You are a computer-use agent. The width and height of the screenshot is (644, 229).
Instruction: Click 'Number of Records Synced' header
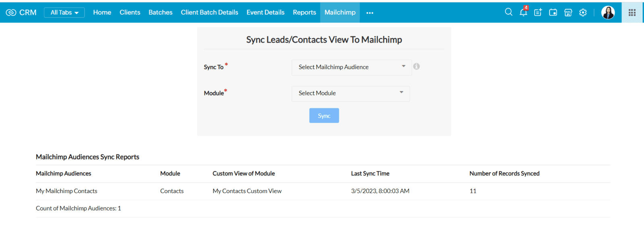coord(504,173)
